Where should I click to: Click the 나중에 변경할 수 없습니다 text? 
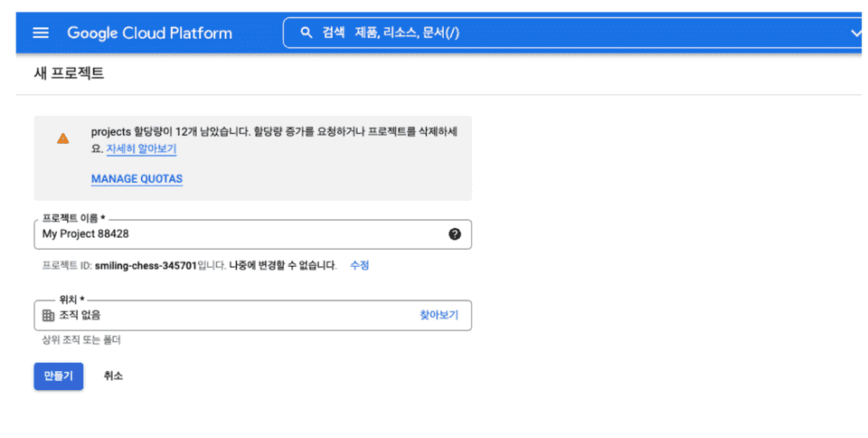[x=283, y=265]
